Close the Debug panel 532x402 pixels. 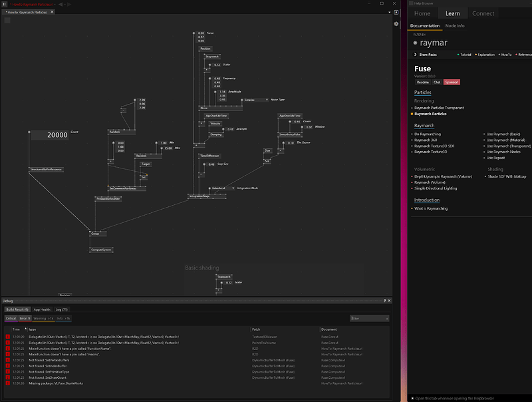pos(390,301)
